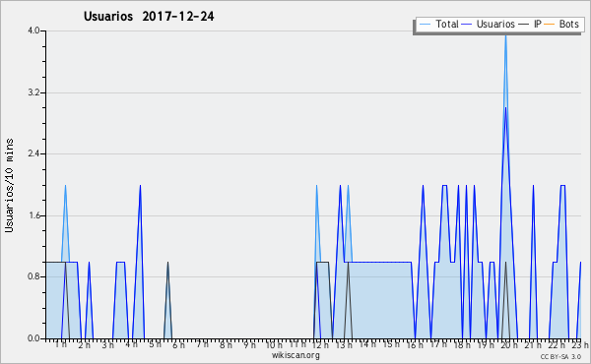The height and width of the screenshot is (364, 591).
Task: Click the chart title 'Usuarios 2017-12-24'
Action: click(x=149, y=16)
